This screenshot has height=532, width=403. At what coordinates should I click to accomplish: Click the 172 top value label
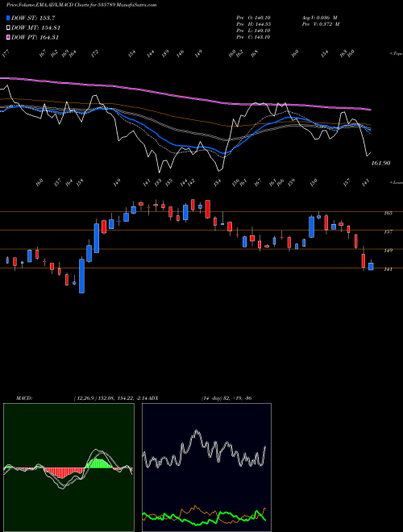[95, 53]
